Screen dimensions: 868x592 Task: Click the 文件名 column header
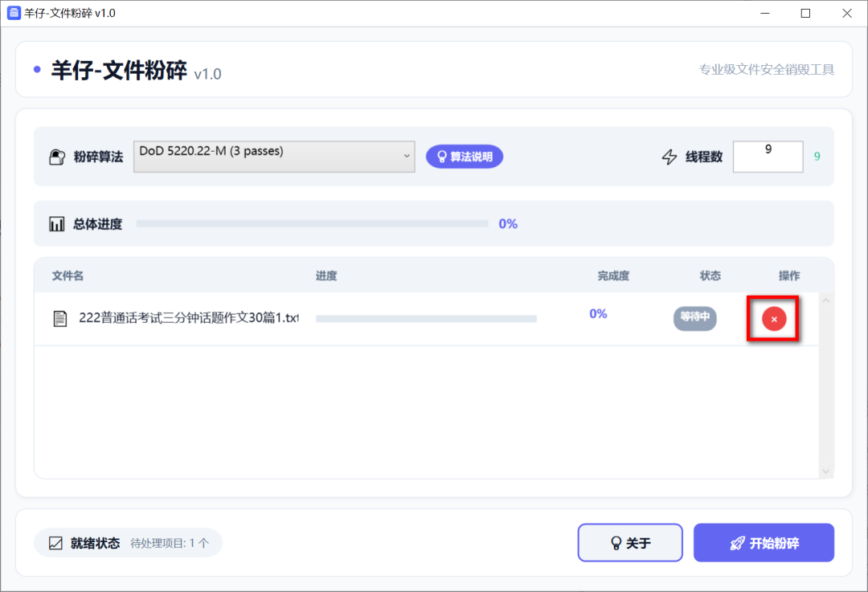pyautogui.click(x=68, y=276)
